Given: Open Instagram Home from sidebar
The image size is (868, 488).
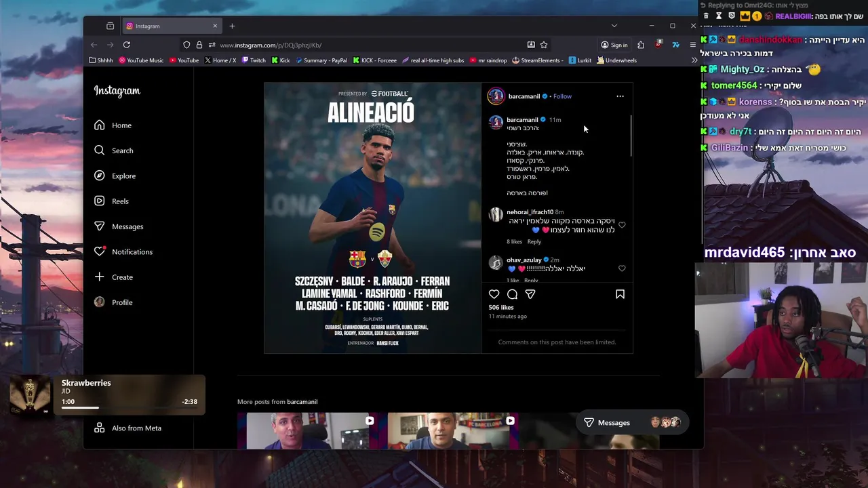Looking at the screenshot, I should pyautogui.click(x=113, y=125).
